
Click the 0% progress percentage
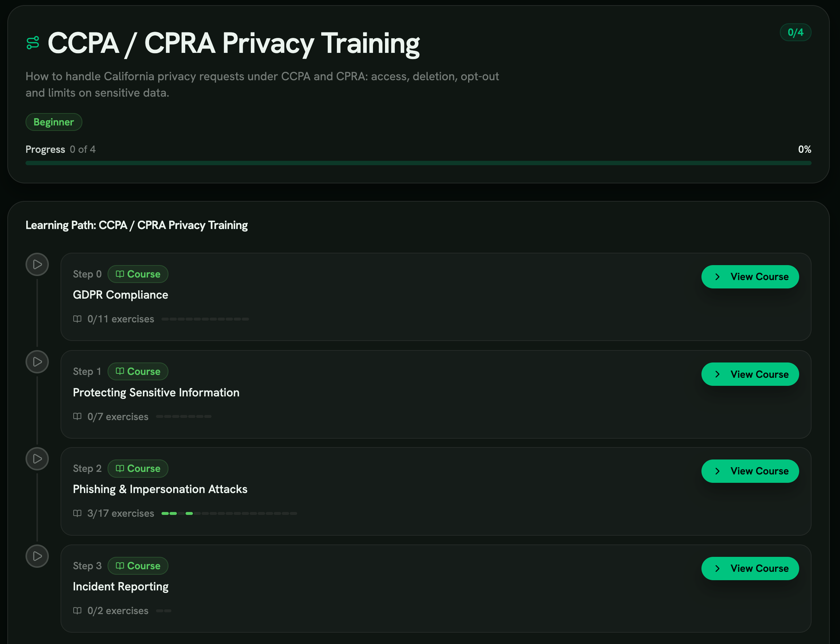805,150
